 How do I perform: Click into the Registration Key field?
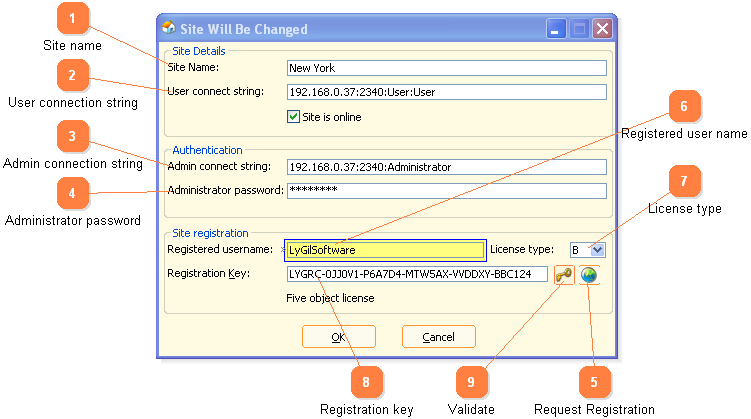coord(417,274)
